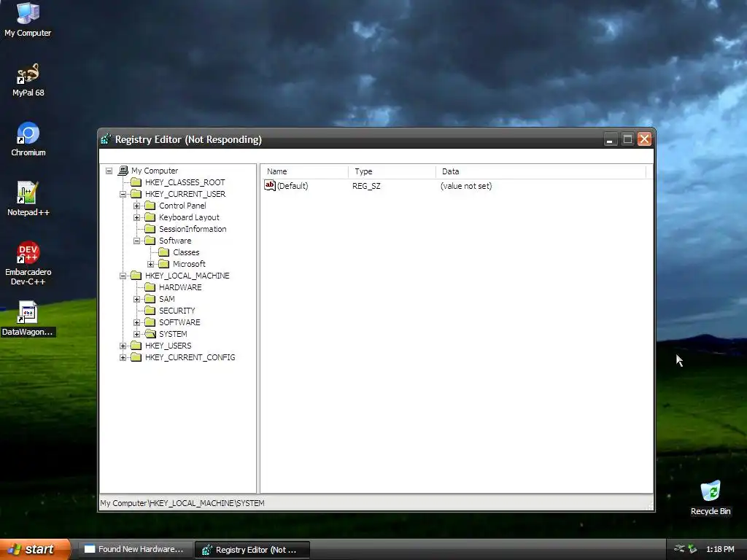Viewport: 747px width, 560px height.
Task: Expand the Control Panel key
Action: (136, 206)
